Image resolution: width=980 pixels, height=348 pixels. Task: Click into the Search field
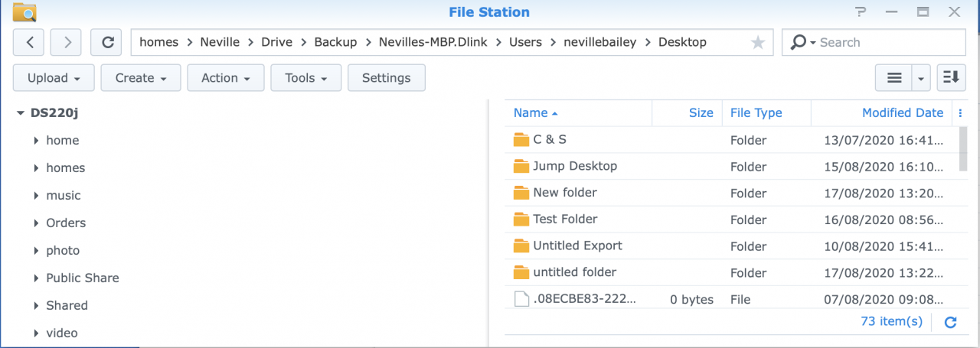[x=888, y=42]
